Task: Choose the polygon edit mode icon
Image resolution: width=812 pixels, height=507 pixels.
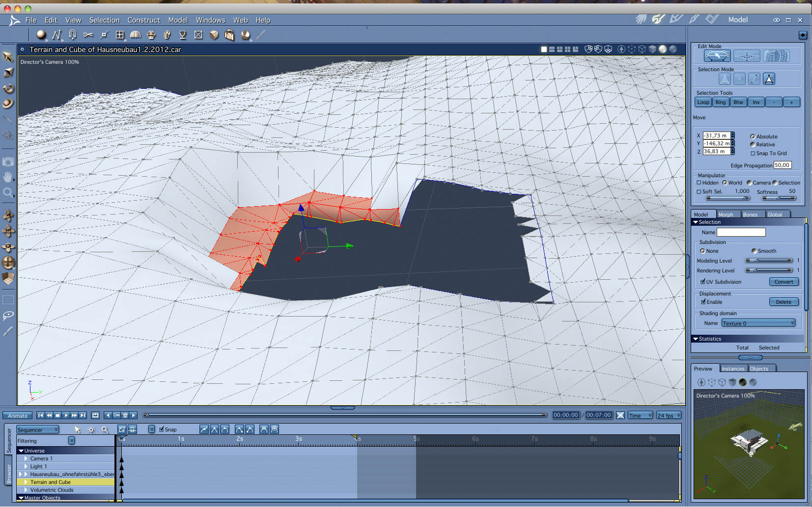Action: coord(717,56)
